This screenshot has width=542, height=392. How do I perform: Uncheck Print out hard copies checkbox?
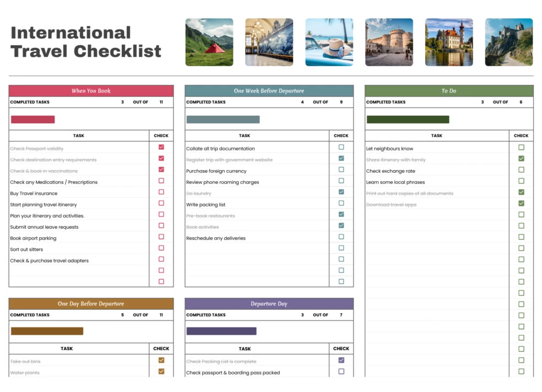point(521,192)
